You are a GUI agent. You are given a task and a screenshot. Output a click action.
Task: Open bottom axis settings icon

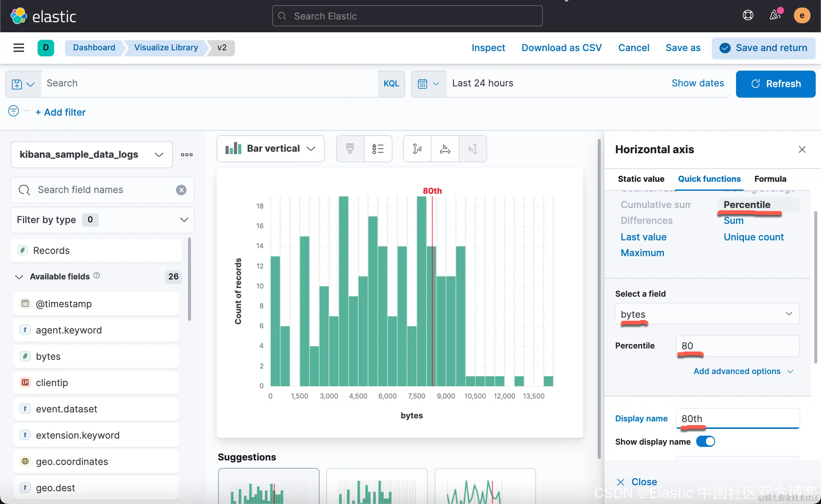pos(445,149)
